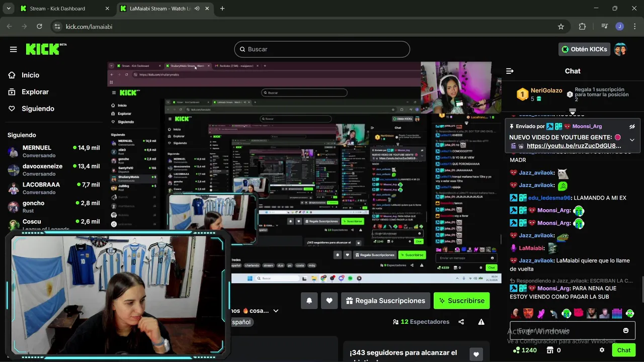644x362 pixels.
Task: Open Chrome profile J avatar
Action: coord(620,27)
